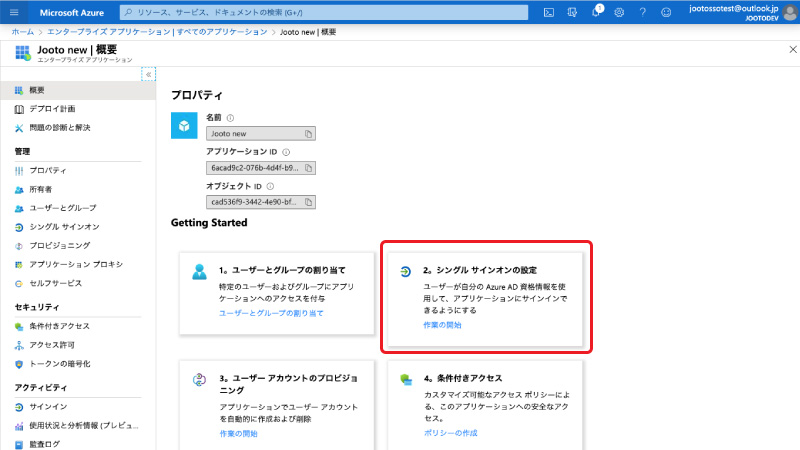Open the account avatar for jootossotest@outlook.jp
The height and width of the screenshot is (450, 800).
[x=790, y=13]
